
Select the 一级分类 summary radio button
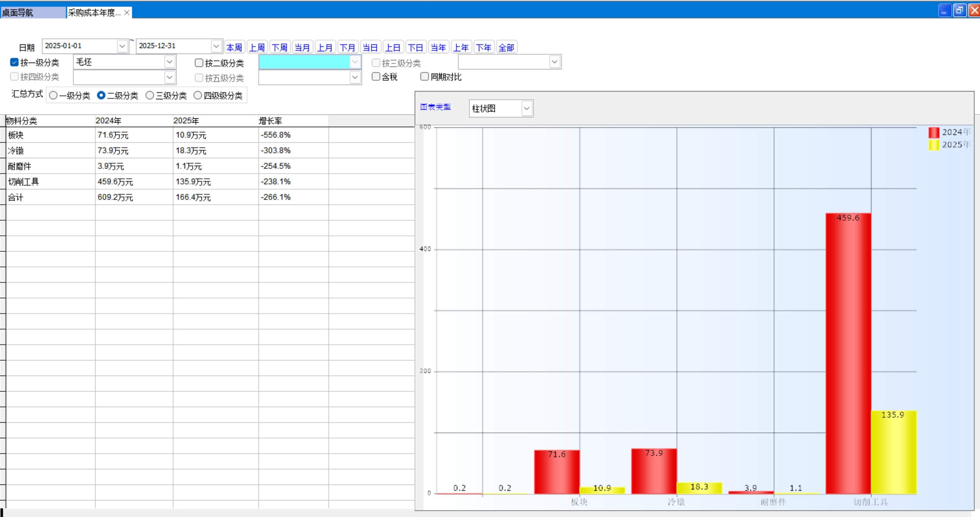53,95
